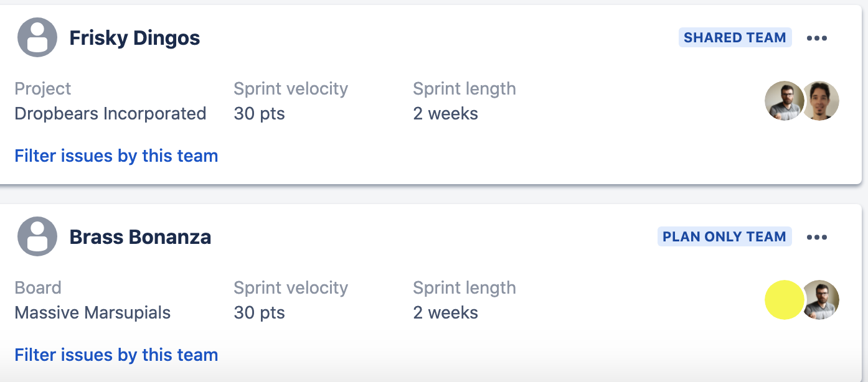Click the Frisky Dingos team avatar icon
The width and height of the screenshot is (868, 382).
[37, 37]
